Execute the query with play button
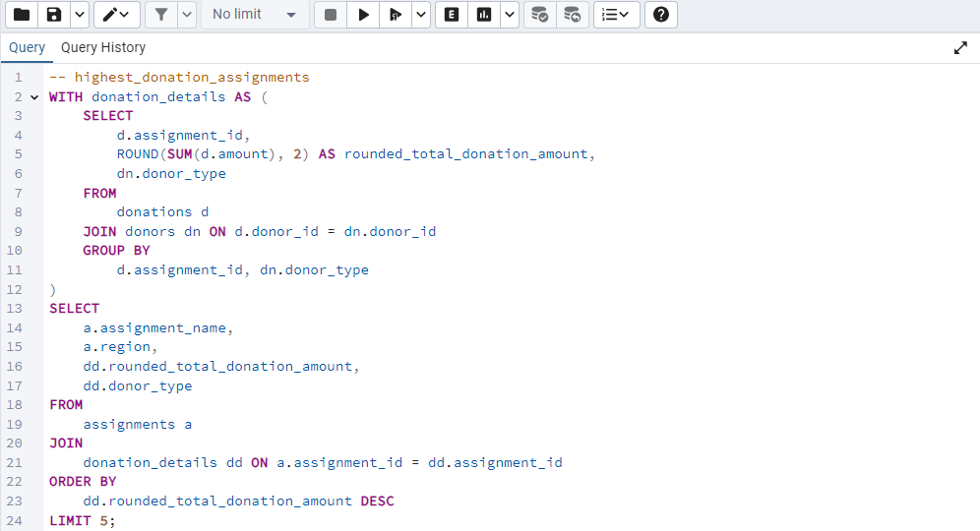980x531 pixels. tap(363, 15)
